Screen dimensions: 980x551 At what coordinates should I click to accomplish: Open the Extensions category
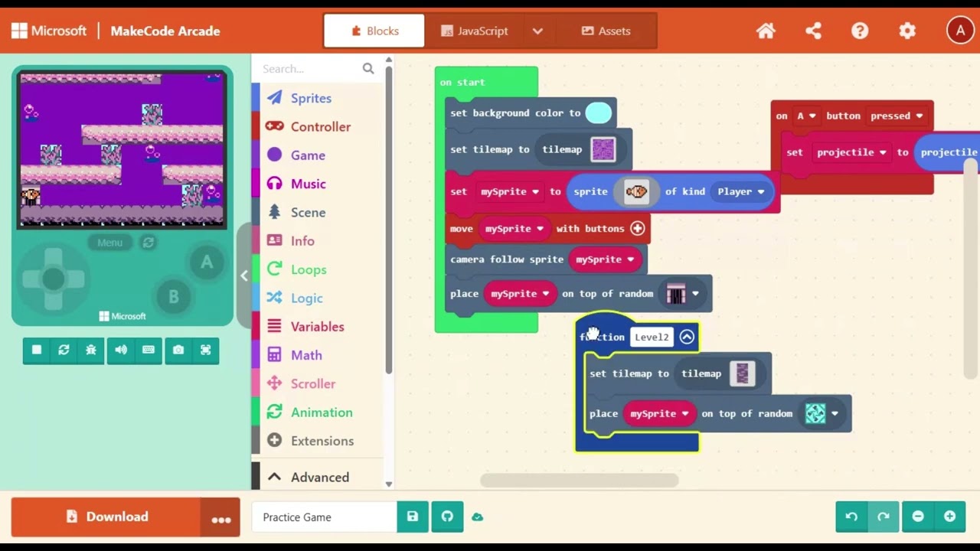pos(322,441)
